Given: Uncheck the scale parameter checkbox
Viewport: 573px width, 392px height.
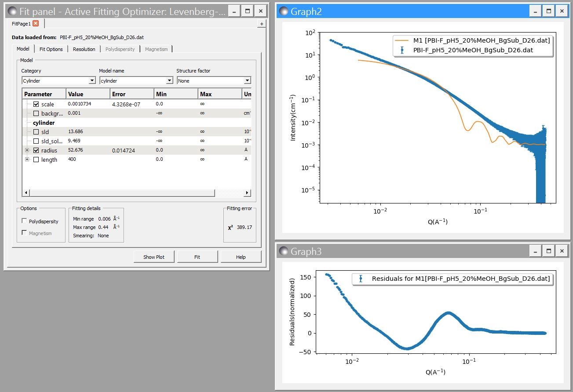Looking at the screenshot, I should click(36, 104).
